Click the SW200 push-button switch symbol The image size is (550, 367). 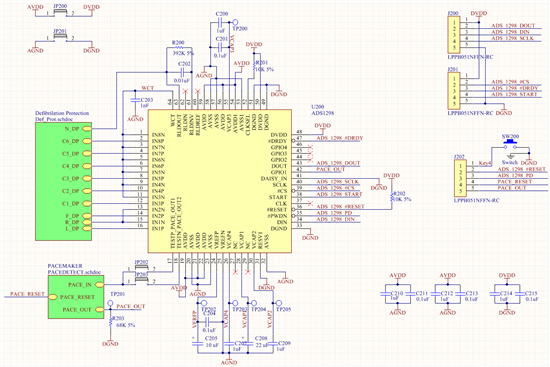pos(510,144)
